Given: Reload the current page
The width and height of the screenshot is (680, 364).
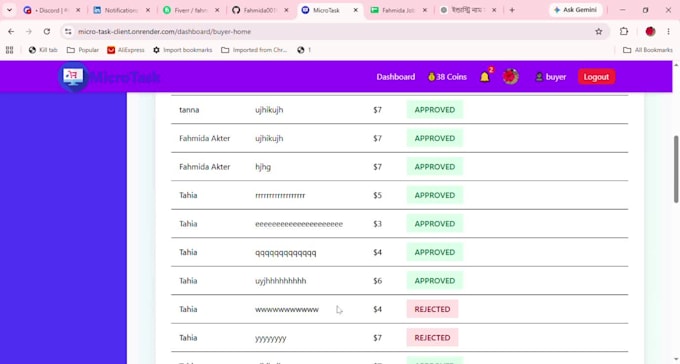Looking at the screenshot, I should point(47,32).
